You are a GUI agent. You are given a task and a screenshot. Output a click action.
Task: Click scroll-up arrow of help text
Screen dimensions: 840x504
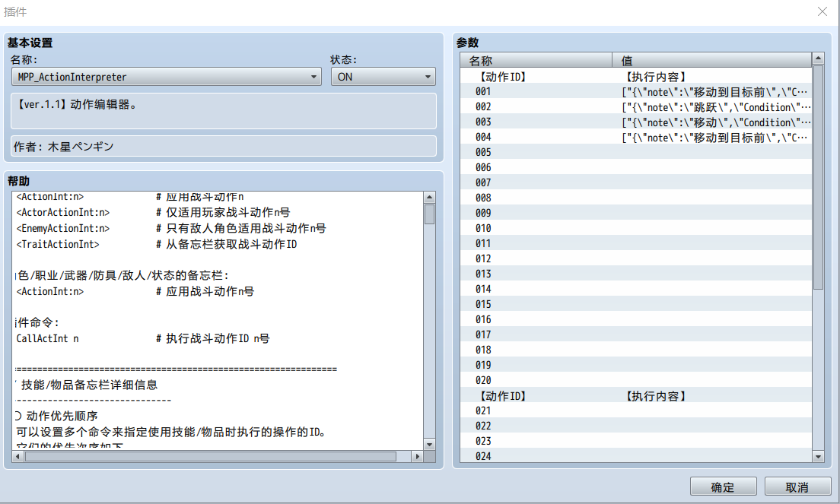pyautogui.click(x=430, y=197)
